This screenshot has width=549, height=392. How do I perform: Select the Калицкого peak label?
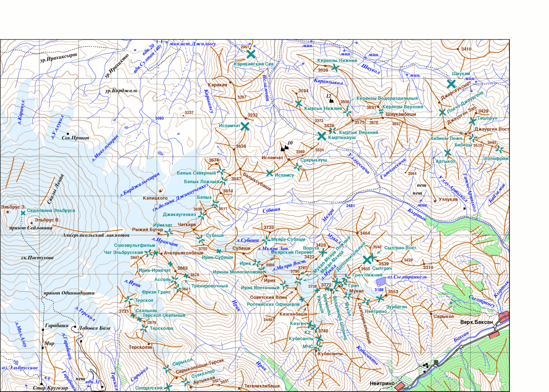[155, 198]
